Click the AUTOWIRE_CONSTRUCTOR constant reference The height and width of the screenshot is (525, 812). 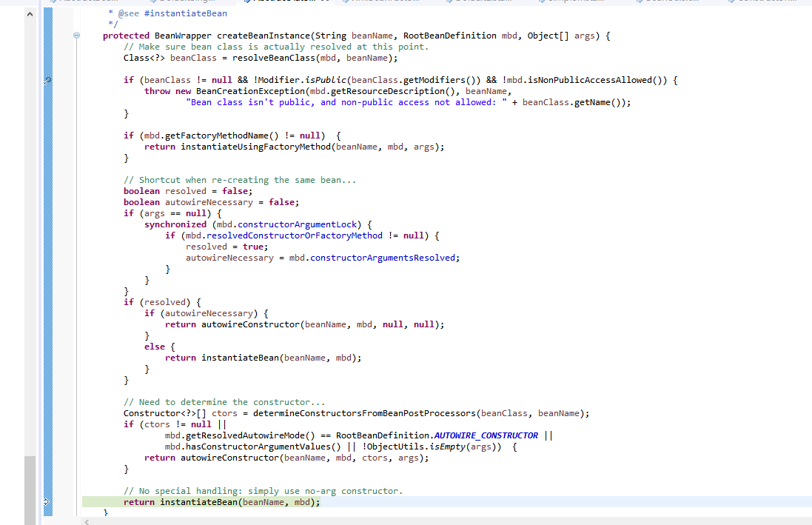coord(485,435)
